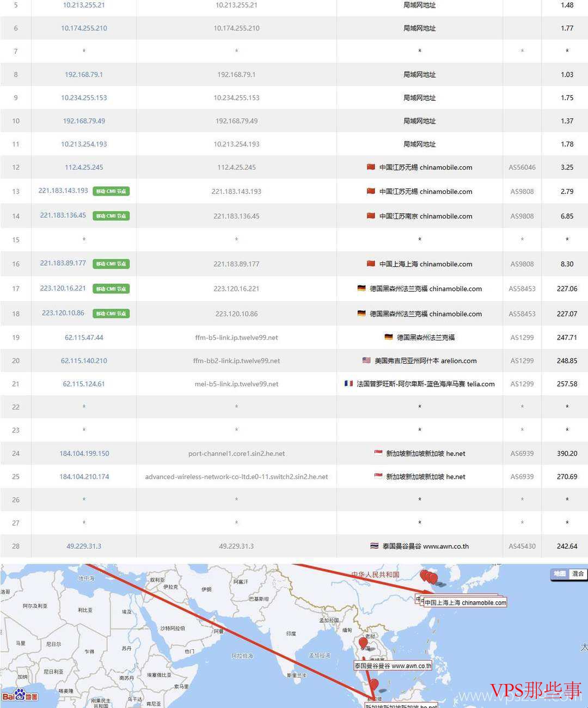Click the CMI node badge next to 223.120.10.86
Image resolution: width=588 pixels, height=708 pixels.
pos(111,314)
